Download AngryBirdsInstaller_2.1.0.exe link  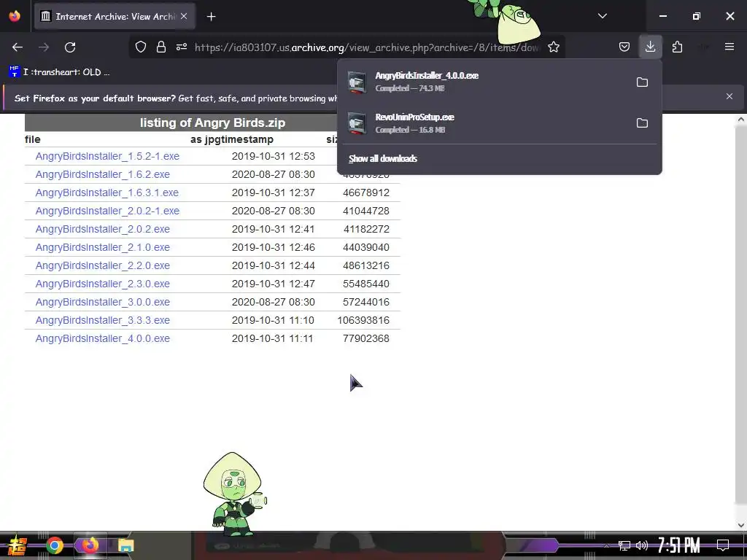(x=102, y=247)
